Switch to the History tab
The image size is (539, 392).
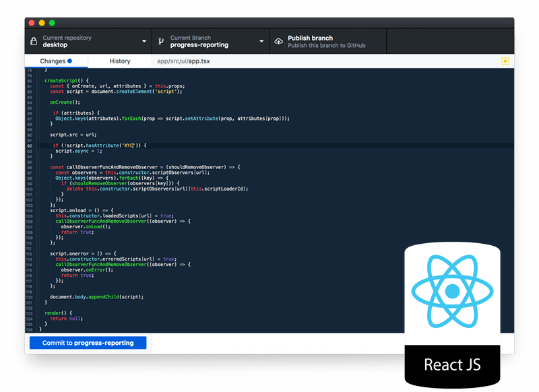click(120, 61)
